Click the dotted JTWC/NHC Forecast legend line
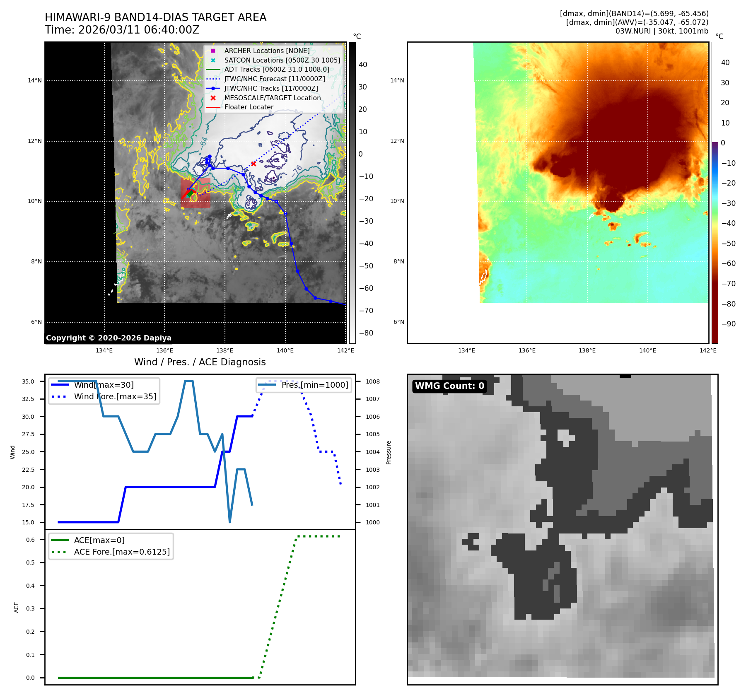 pos(213,79)
